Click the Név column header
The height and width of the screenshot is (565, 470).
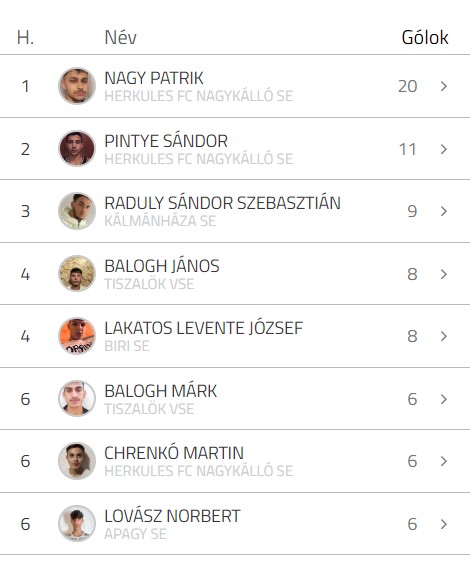pyautogui.click(x=120, y=37)
